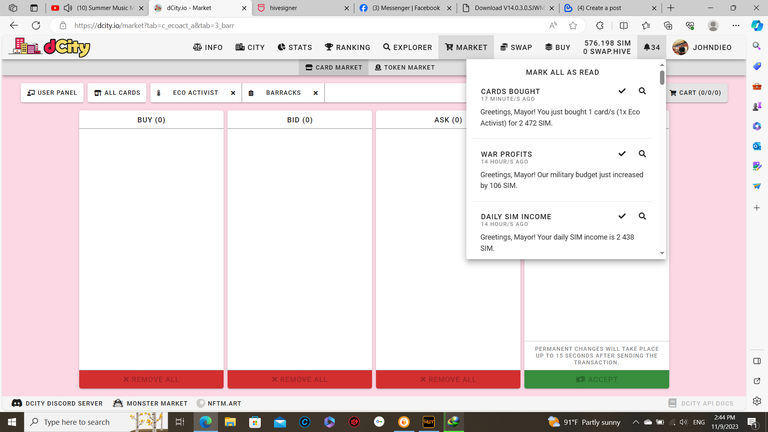Open File Explorer from the taskbar
Viewport: 768px width, 432px height.
click(x=230, y=422)
